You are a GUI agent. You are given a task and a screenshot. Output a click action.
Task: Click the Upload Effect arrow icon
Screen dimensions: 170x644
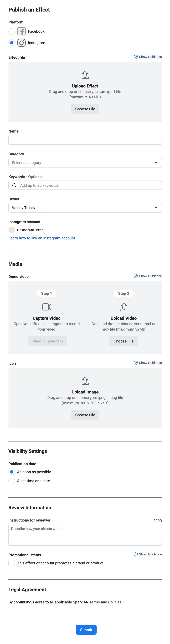[x=85, y=75]
